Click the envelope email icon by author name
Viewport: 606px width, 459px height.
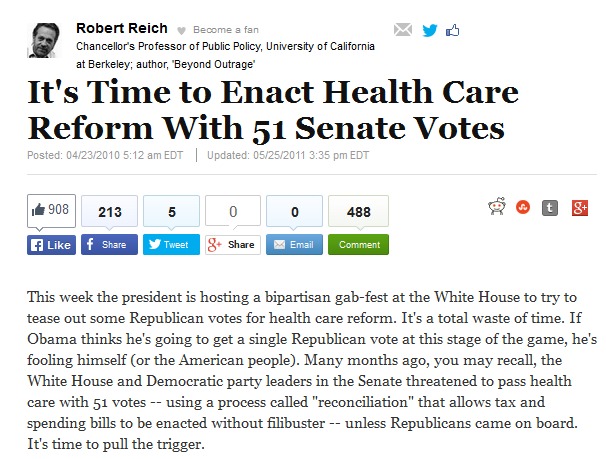pos(403,29)
